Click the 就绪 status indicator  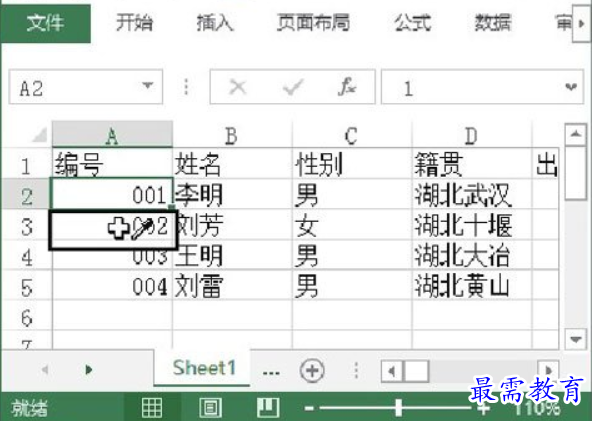click(29, 408)
